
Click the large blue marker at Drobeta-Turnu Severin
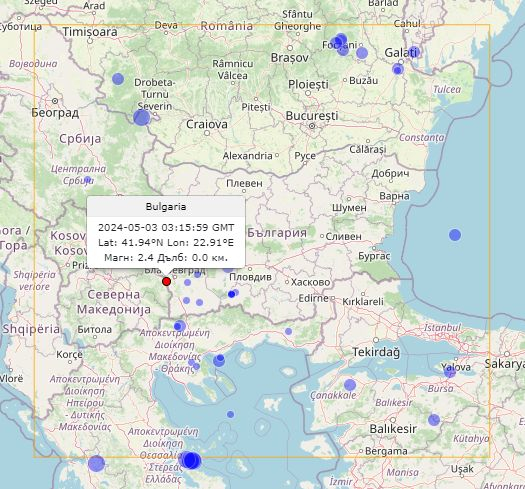[x=142, y=118]
